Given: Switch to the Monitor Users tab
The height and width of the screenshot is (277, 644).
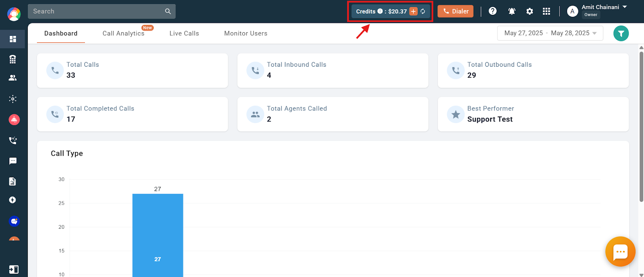Looking at the screenshot, I should 246,33.
